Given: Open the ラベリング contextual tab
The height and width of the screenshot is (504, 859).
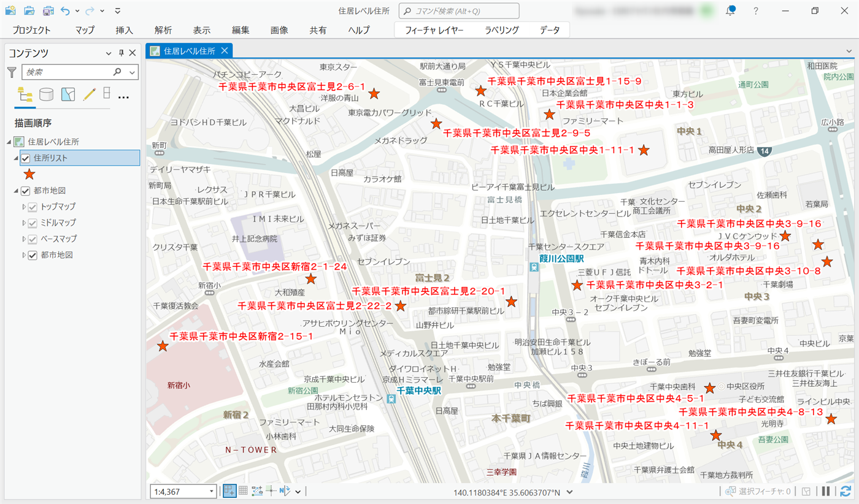Looking at the screenshot, I should point(501,30).
